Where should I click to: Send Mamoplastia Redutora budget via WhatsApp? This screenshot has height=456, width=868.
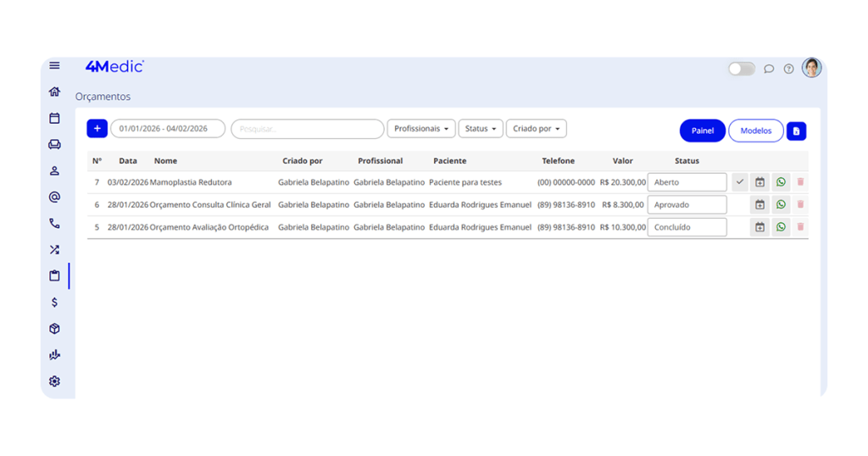[x=781, y=182]
